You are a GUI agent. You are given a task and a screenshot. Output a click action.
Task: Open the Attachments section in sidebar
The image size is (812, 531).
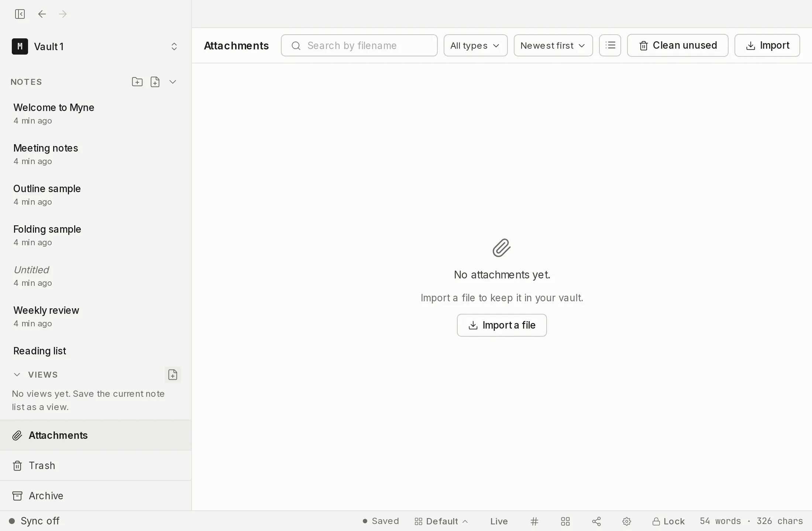tap(96, 435)
